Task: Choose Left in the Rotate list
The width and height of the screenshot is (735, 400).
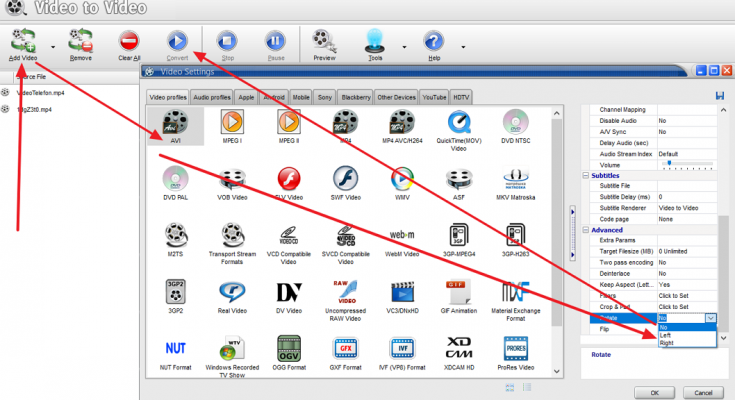Action: [687, 335]
